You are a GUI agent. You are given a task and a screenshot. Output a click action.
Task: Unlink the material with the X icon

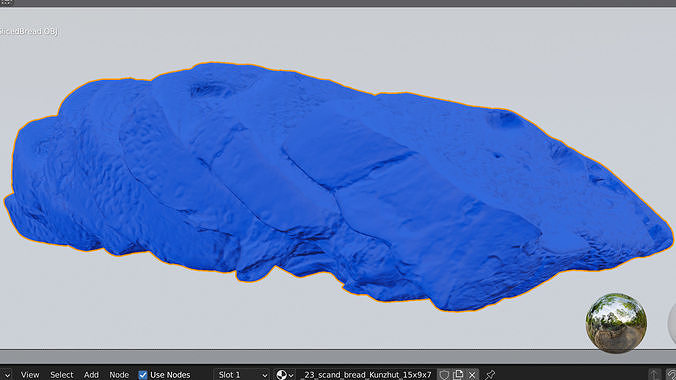coord(472,374)
